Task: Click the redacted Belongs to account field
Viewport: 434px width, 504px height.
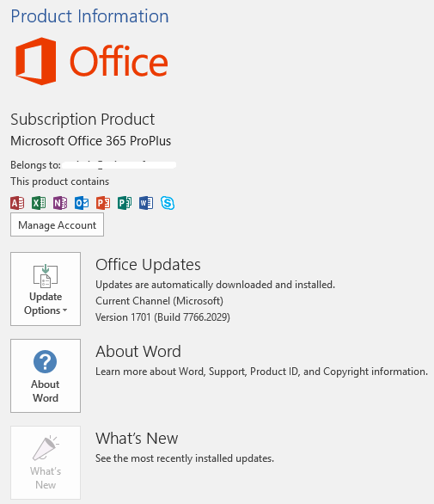Action: pyautogui.click(x=119, y=165)
